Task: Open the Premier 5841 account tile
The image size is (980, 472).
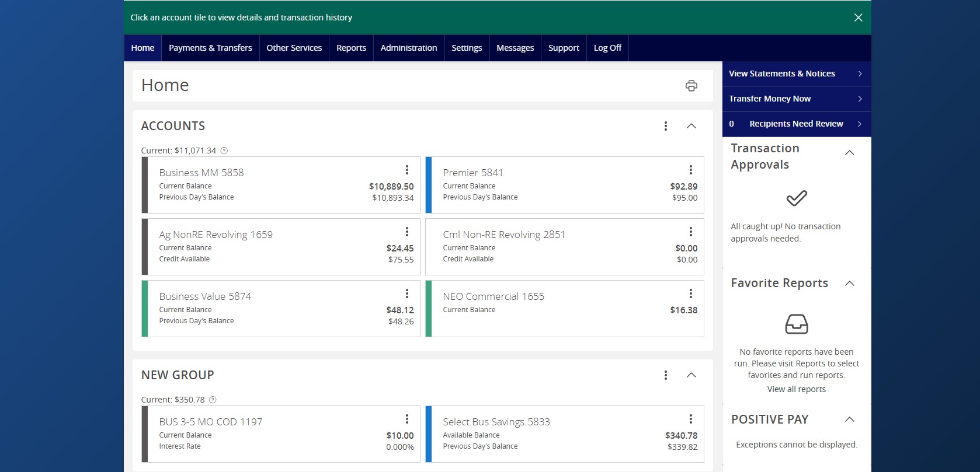Action: click(x=565, y=185)
